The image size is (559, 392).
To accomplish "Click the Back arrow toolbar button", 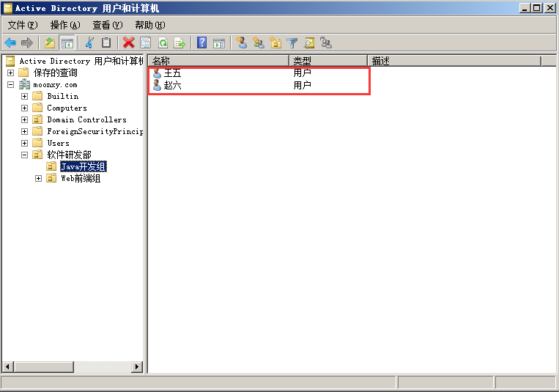I will [10, 43].
